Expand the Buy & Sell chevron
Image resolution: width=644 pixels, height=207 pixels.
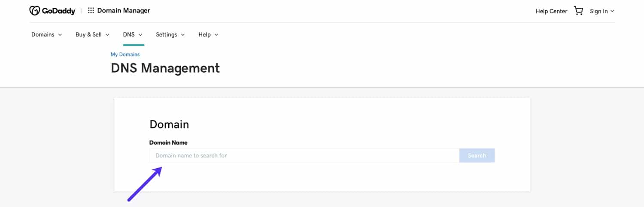click(107, 35)
